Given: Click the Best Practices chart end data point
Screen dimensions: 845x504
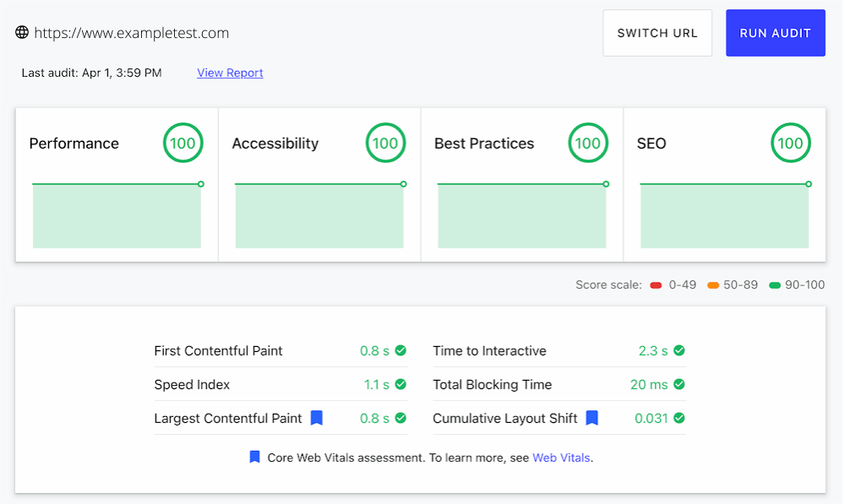Looking at the screenshot, I should (x=606, y=184).
